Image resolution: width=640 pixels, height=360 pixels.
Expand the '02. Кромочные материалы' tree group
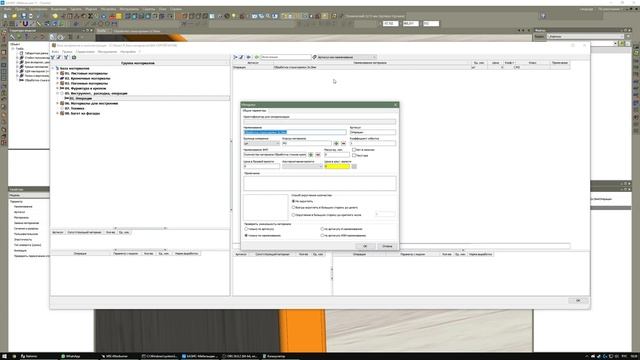click(x=58, y=78)
